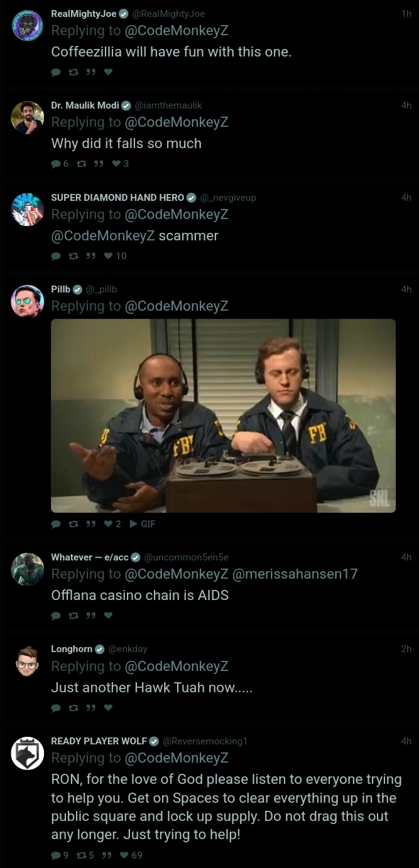Image resolution: width=419 pixels, height=868 pixels.
Task: Like Pillb's FBI GIF tweet
Action: click(x=111, y=523)
